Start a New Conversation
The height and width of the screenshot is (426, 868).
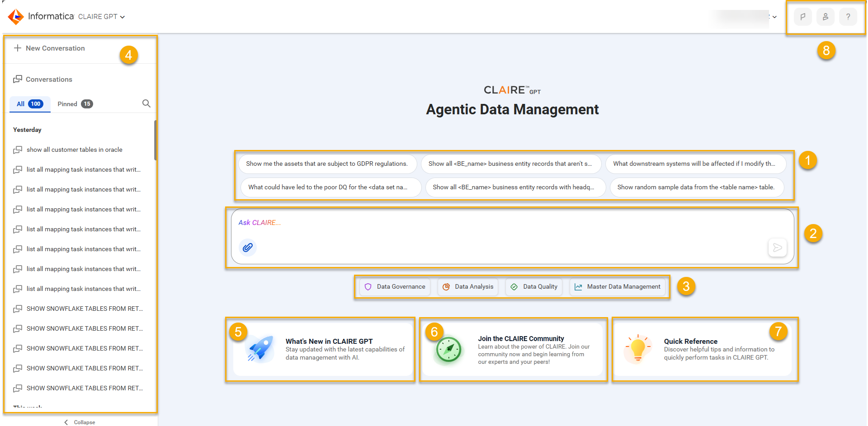tap(49, 48)
